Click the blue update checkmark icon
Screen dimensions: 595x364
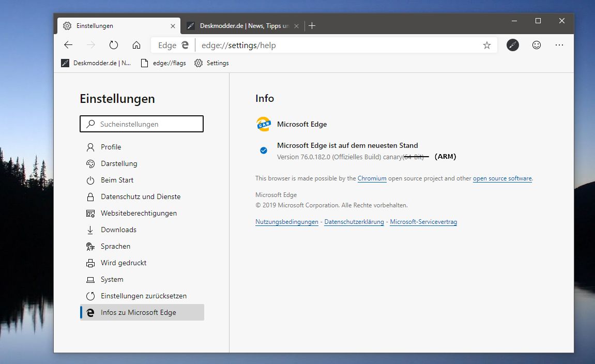click(x=263, y=150)
